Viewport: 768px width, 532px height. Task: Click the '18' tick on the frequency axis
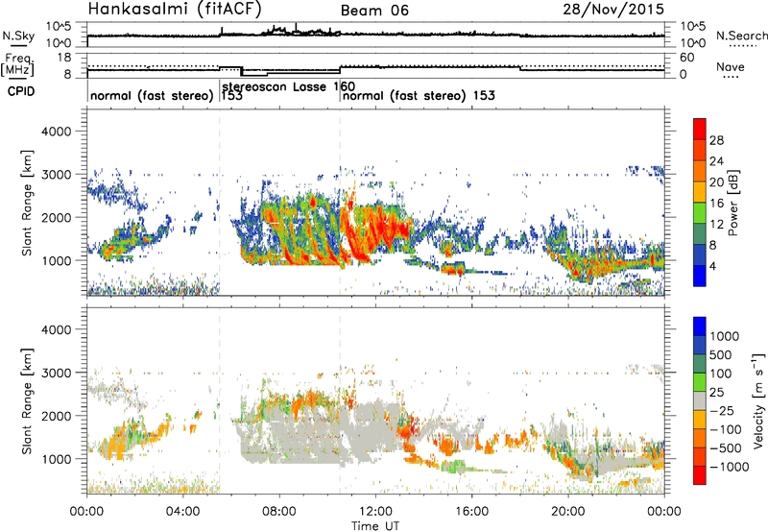pos(64,58)
